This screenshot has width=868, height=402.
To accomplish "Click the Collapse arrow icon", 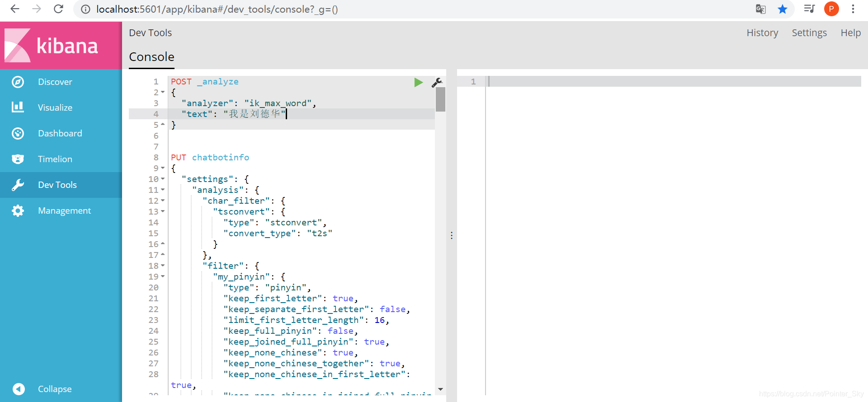I will point(19,389).
